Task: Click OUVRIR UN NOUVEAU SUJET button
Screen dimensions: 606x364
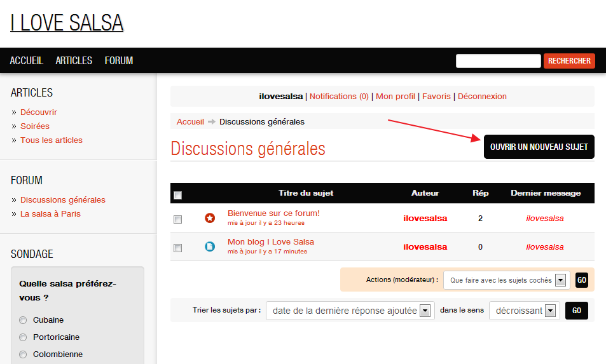Action: coord(539,147)
